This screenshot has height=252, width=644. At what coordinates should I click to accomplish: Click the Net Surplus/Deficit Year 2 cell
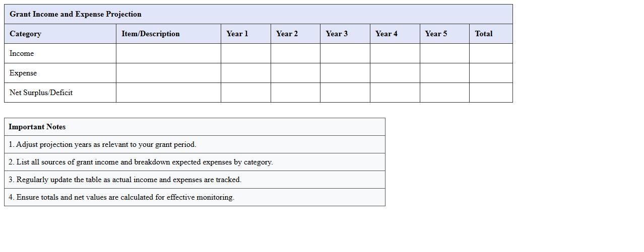[295, 93]
